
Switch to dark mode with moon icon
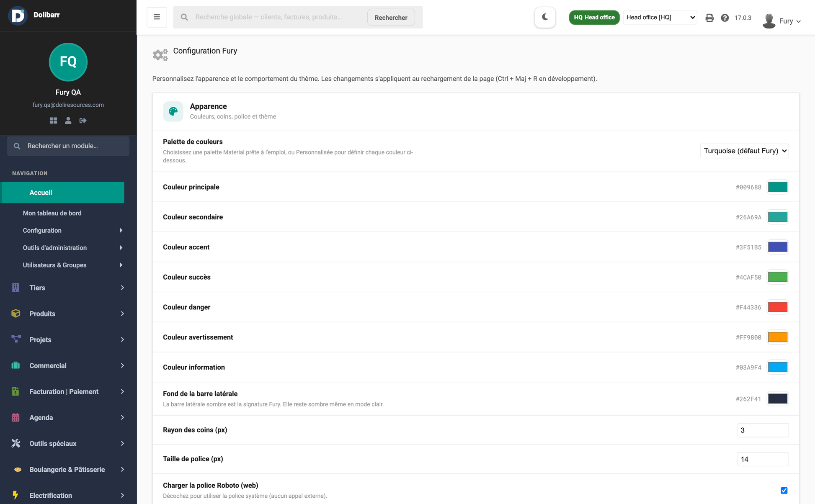(x=545, y=17)
